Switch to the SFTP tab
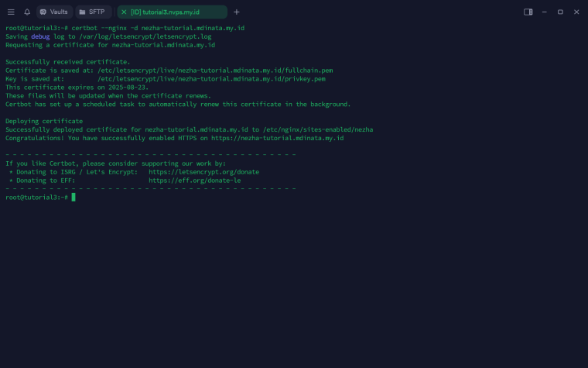The image size is (588, 368). tap(94, 12)
